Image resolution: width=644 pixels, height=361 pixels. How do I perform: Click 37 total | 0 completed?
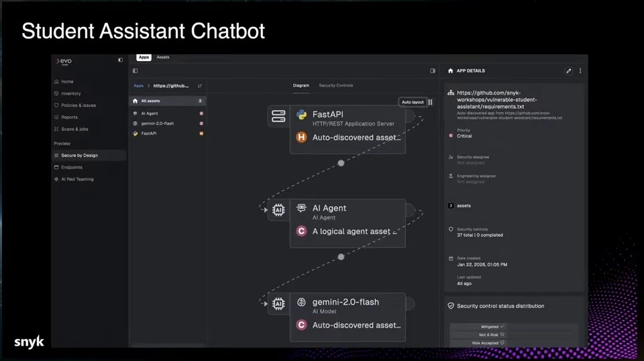pyautogui.click(x=480, y=235)
